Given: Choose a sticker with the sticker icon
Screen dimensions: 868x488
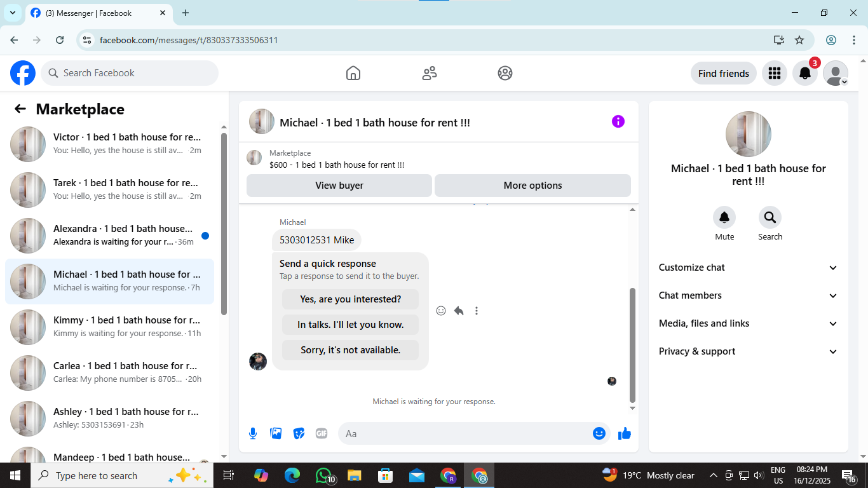Looking at the screenshot, I should pyautogui.click(x=299, y=433).
